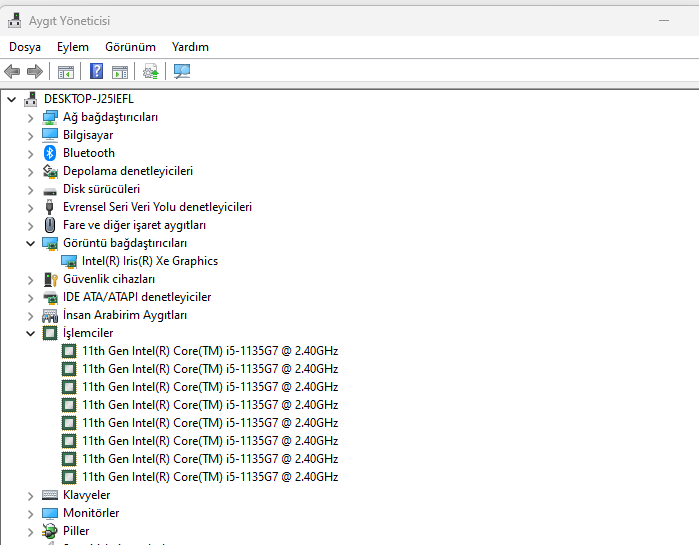Click the Bluetooth category icon

tap(49, 153)
